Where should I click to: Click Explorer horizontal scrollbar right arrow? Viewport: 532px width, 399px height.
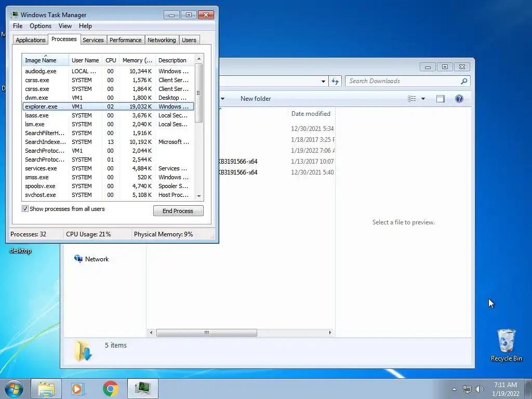tap(330, 332)
